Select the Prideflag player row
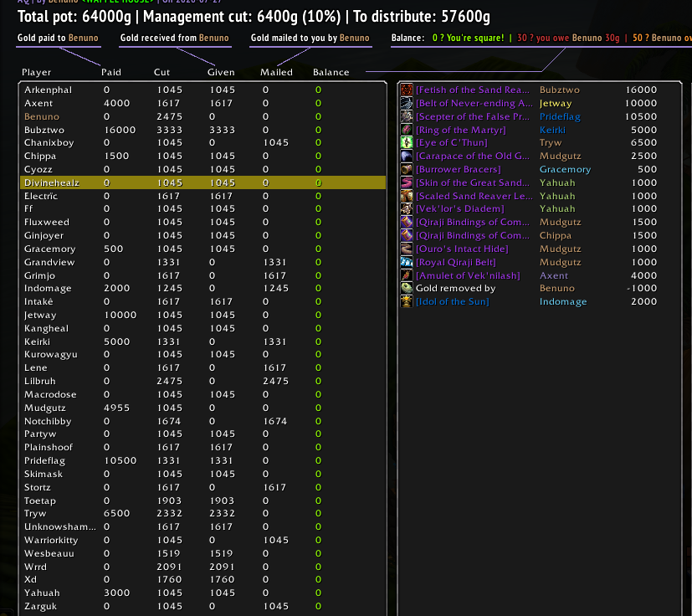Screen dimensions: 692x616 pos(203,460)
